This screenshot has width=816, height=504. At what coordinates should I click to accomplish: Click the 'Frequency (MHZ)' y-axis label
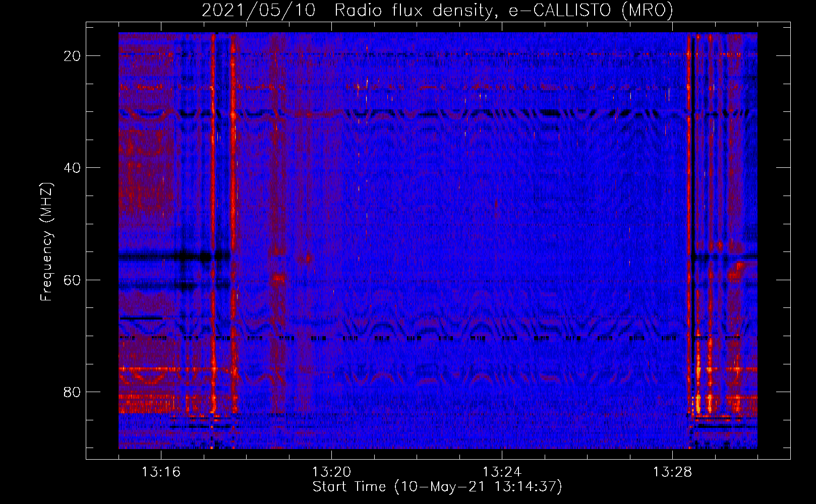tap(46, 242)
